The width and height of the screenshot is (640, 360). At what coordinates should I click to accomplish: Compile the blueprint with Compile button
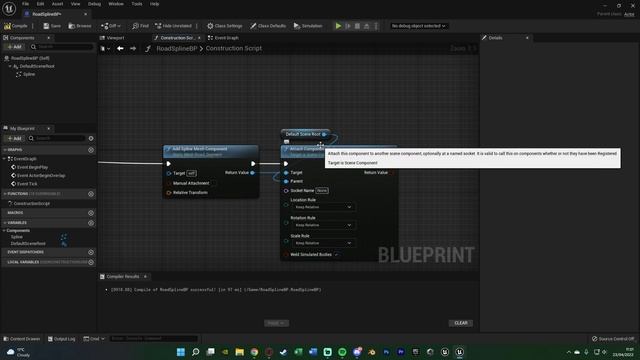coord(16,26)
